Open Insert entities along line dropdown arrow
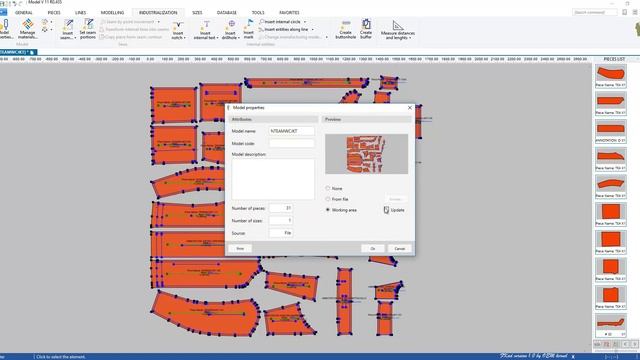The height and width of the screenshot is (360, 640). pyautogui.click(x=313, y=29)
